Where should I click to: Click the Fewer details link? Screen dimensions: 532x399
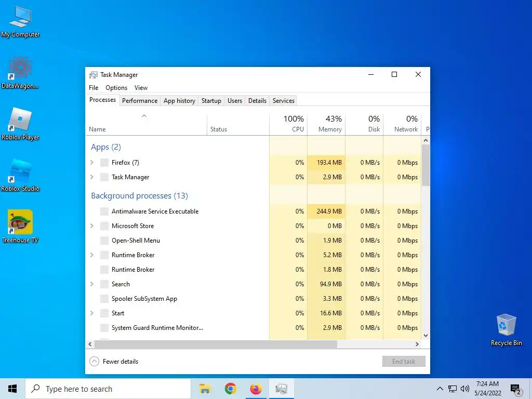coord(121,362)
